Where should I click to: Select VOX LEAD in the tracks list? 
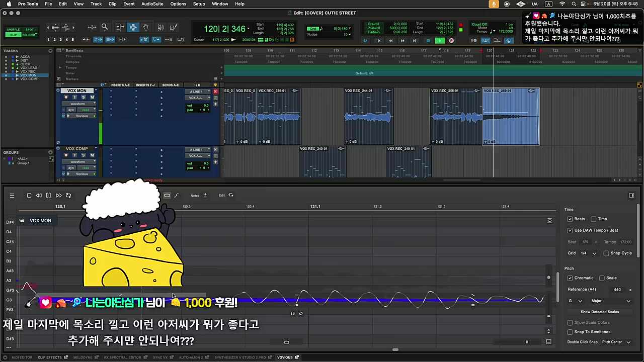(29, 68)
